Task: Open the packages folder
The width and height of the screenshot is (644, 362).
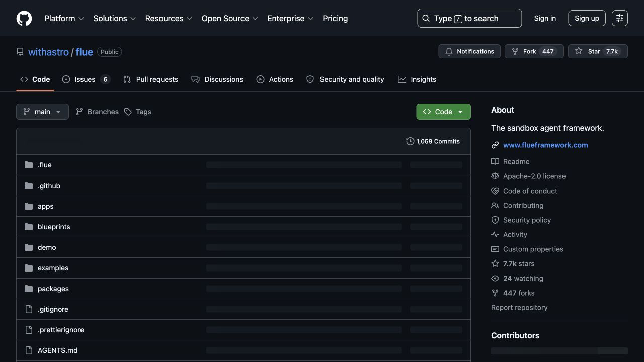Action: (53, 289)
